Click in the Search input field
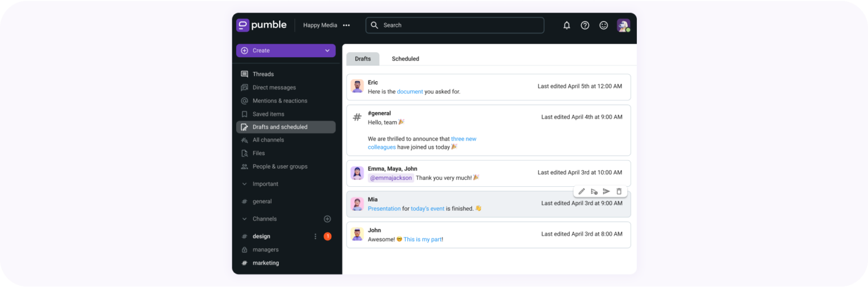The width and height of the screenshot is (868, 287). (x=455, y=25)
